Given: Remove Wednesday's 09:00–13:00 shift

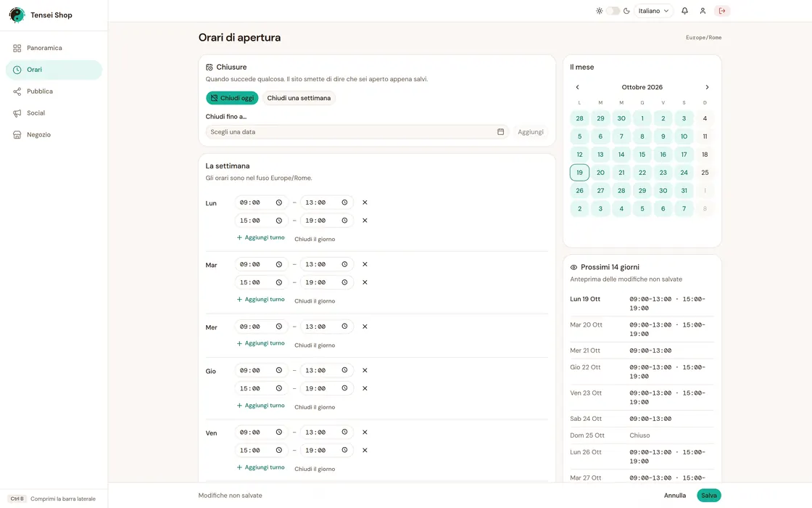Looking at the screenshot, I should coord(365,327).
